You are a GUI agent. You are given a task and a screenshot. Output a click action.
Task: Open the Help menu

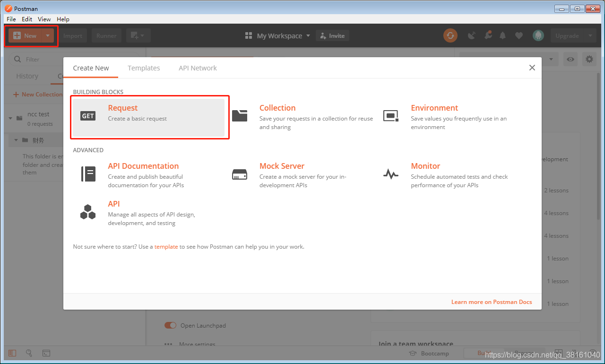[x=63, y=19]
